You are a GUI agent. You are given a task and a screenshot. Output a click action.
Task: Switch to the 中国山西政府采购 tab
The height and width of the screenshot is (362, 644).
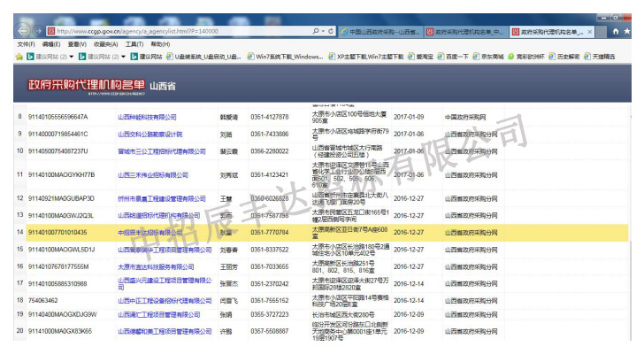tap(380, 32)
